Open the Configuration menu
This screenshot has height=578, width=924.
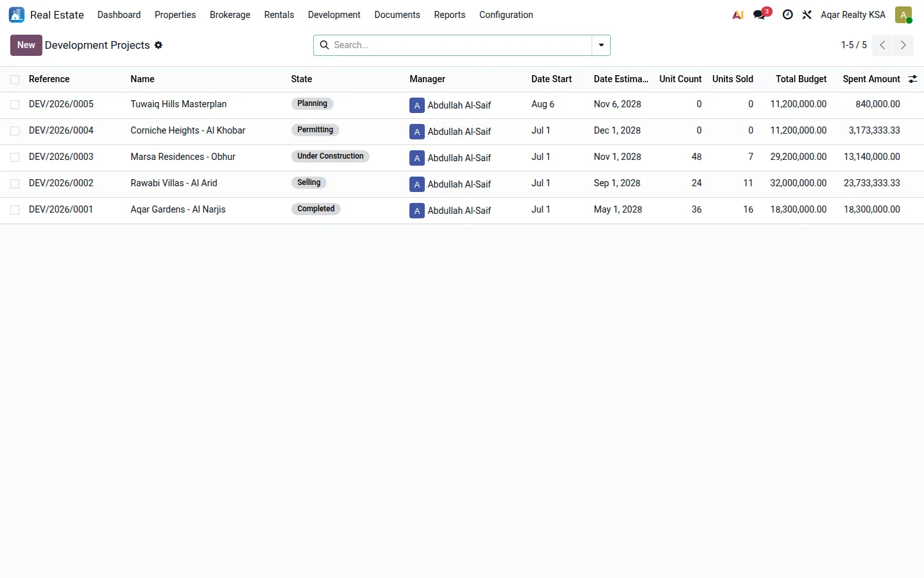point(506,15)
